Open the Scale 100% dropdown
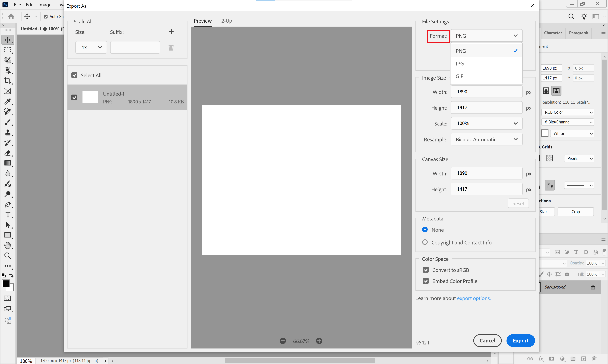 click(x=486, y=123)
